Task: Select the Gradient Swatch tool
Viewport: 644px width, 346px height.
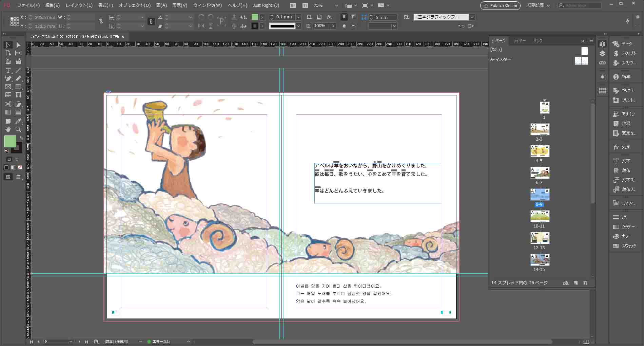Action: coord(8,112)
